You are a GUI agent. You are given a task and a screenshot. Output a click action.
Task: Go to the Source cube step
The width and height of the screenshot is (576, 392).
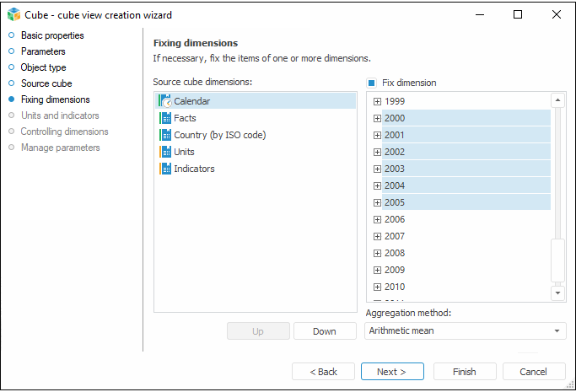click(46, 83)
